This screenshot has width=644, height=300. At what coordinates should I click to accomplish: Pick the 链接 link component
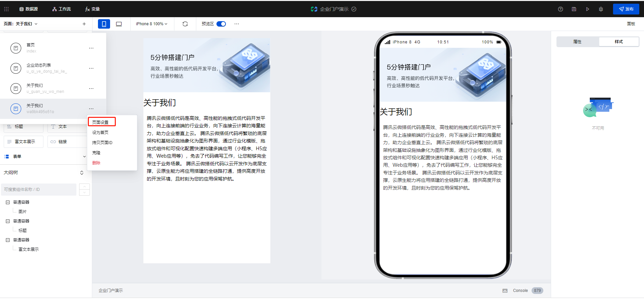(x=67, y=142)
